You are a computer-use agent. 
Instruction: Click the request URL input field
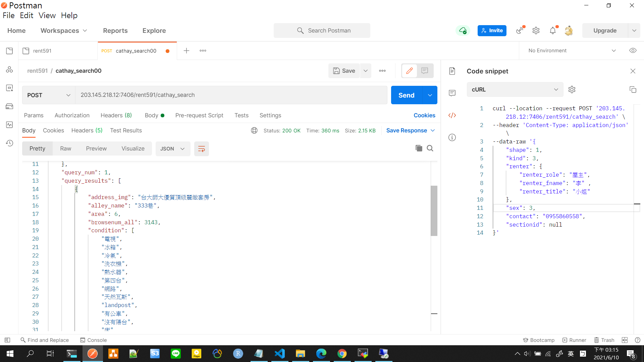231,95
